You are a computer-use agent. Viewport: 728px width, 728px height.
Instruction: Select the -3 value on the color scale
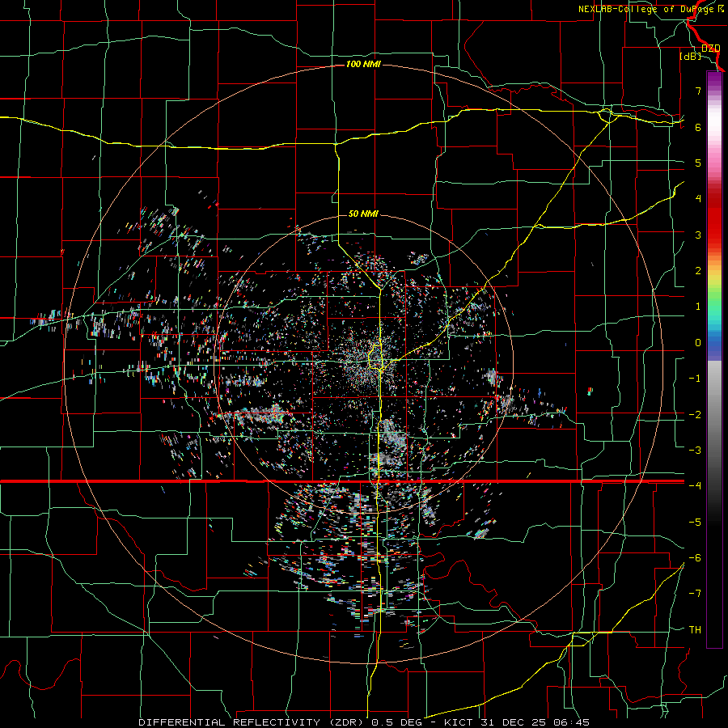pos(695,451)
